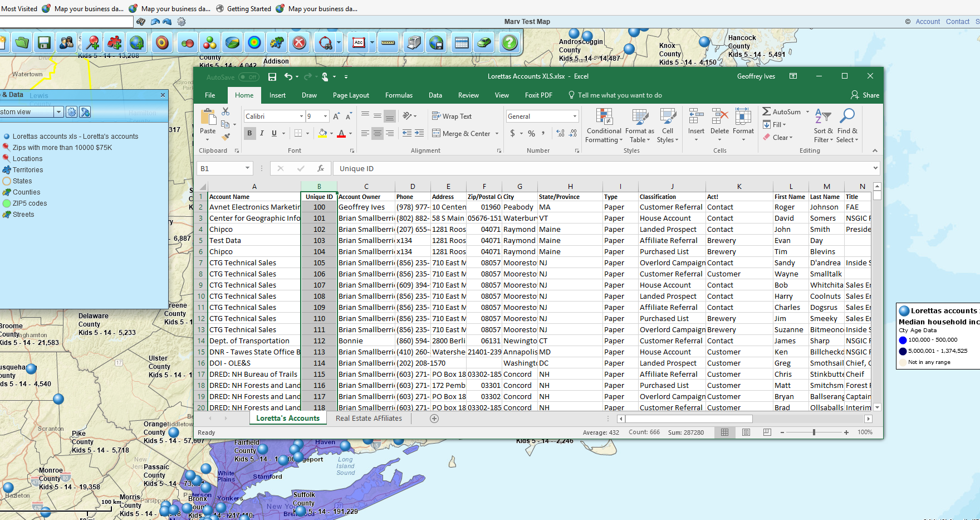Open the Name Box dropdown showing B1

(x=247, y=168)
